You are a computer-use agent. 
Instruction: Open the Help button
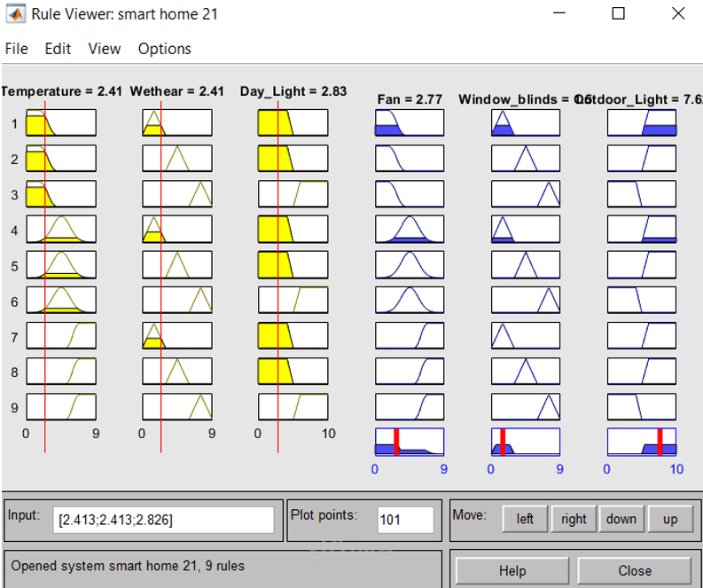[512, 570]
